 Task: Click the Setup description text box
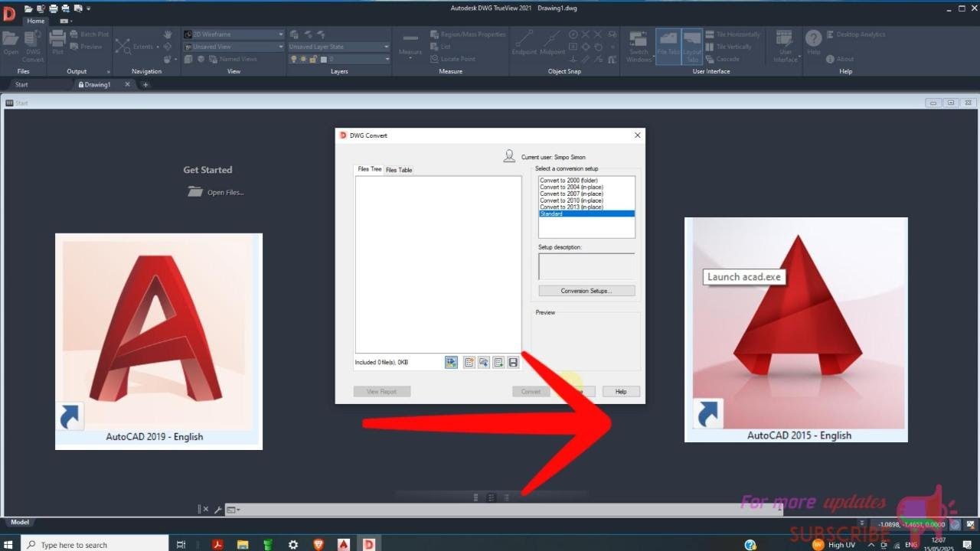[586, 266]
